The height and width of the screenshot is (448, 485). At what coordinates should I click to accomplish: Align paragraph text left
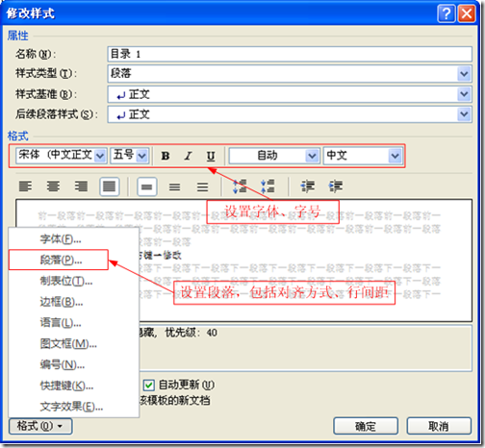25,187
